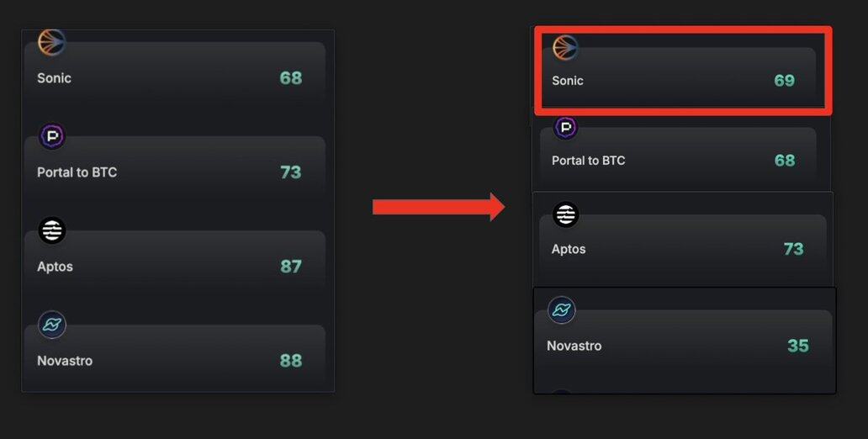Open the Sonic label next to 69
Screen dimensions: 868x439
(568, 81)
